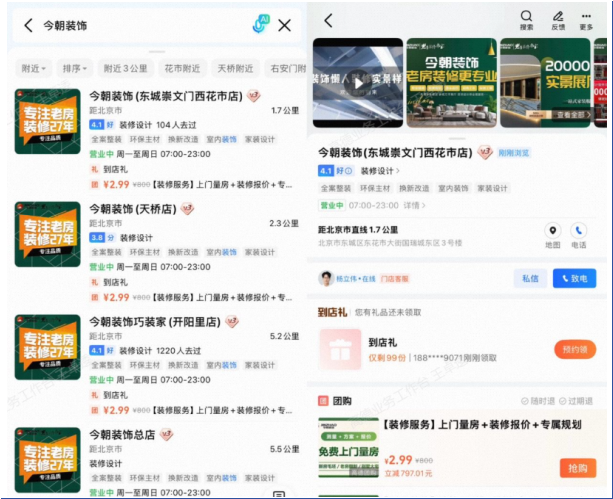Tap the 搜索 magnifier icon on store page
Image resolution: width=613 pixels, height=499 pixels.
pos(526,20)
